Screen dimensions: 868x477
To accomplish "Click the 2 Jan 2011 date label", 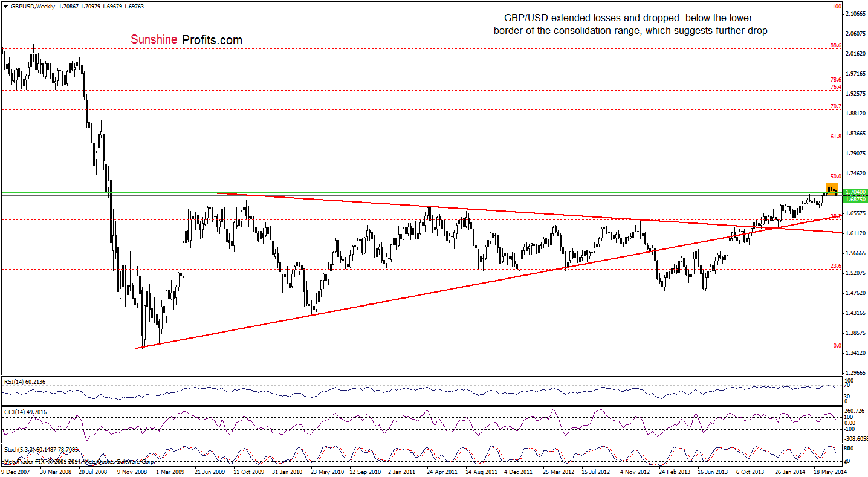I will 401,471.
